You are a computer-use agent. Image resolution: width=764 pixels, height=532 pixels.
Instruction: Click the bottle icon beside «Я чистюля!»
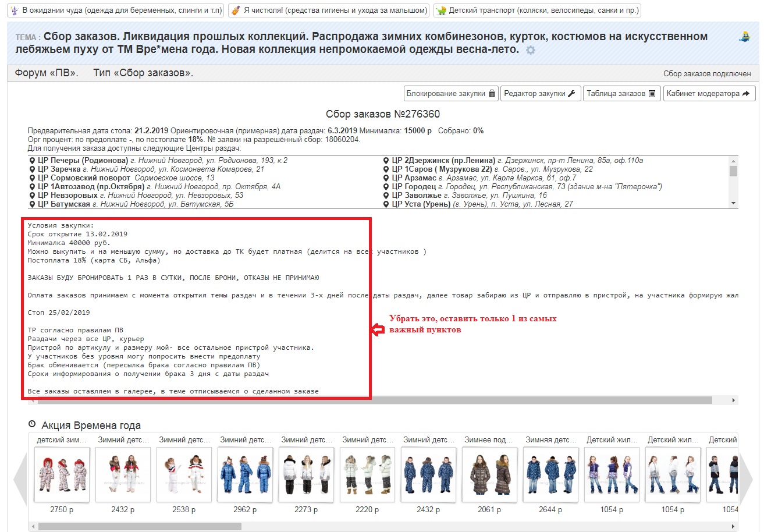coord(235,10)
